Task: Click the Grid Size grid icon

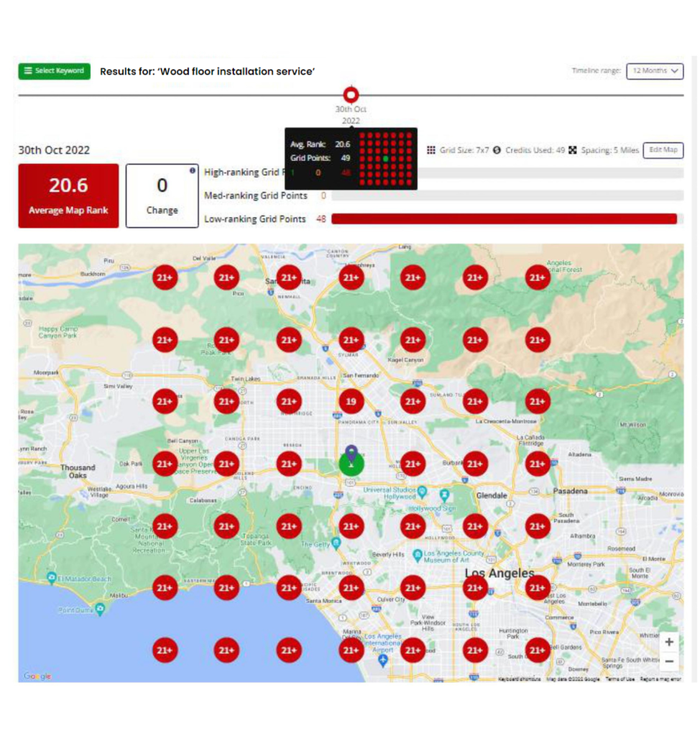Action: (431, 150)
